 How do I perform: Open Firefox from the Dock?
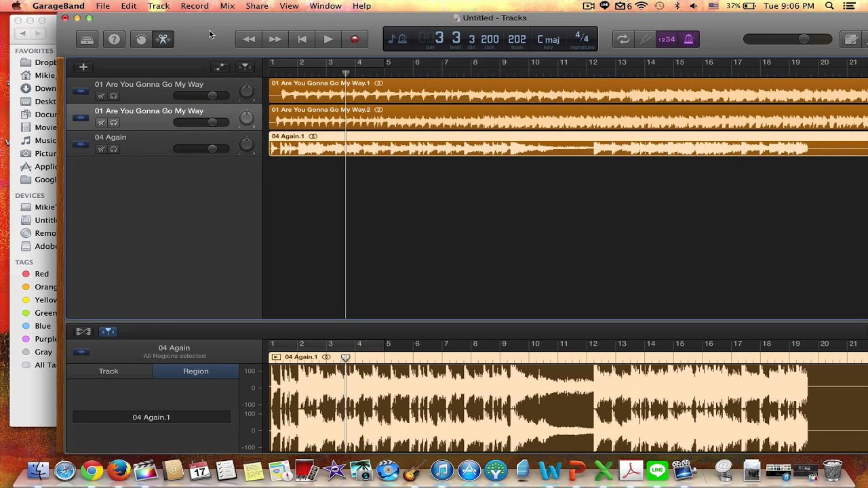coord(119,470)
